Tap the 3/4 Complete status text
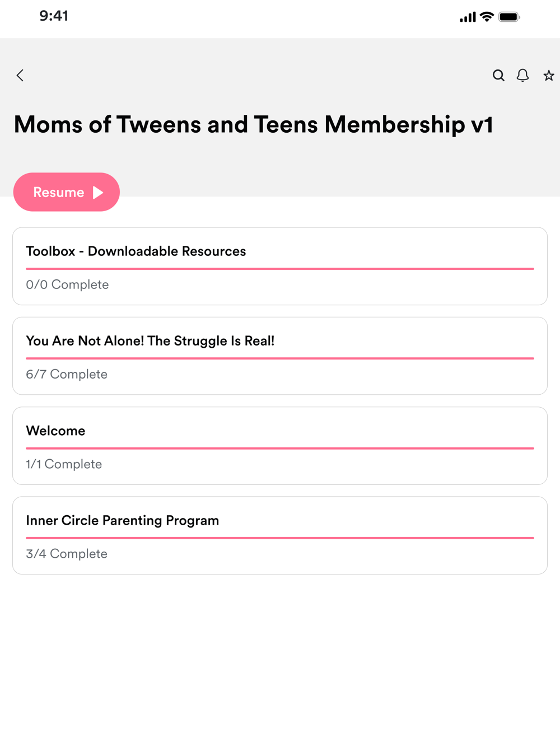560x747 pixels. coord(67,554)
